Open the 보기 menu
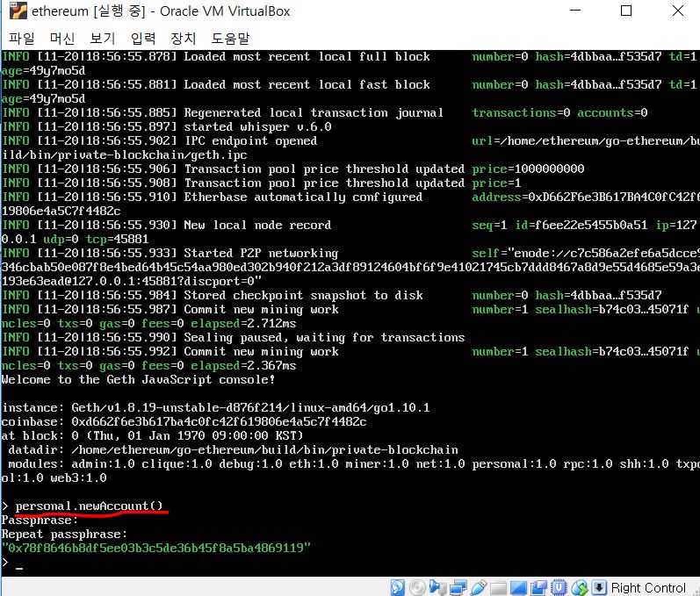 [x=103, y=39]
